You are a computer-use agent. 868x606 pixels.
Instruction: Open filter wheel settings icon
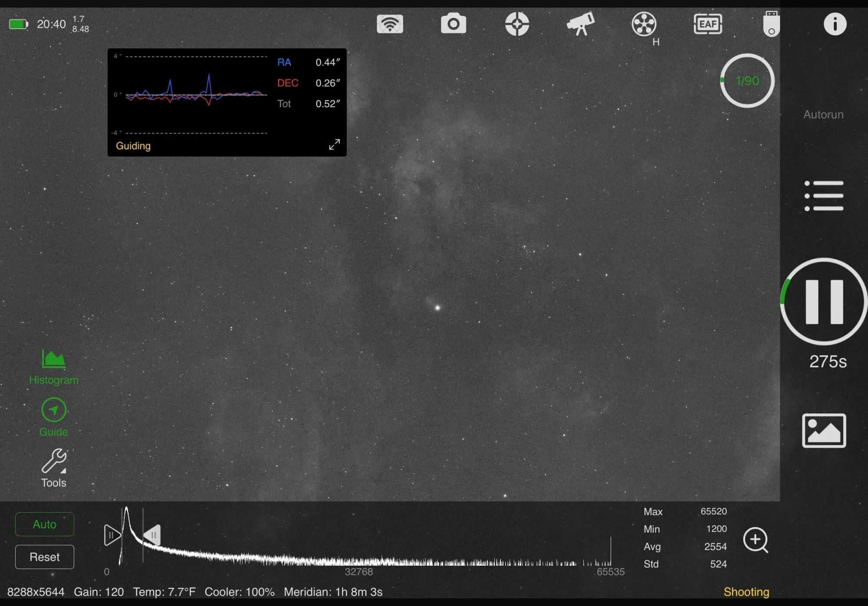644,24
